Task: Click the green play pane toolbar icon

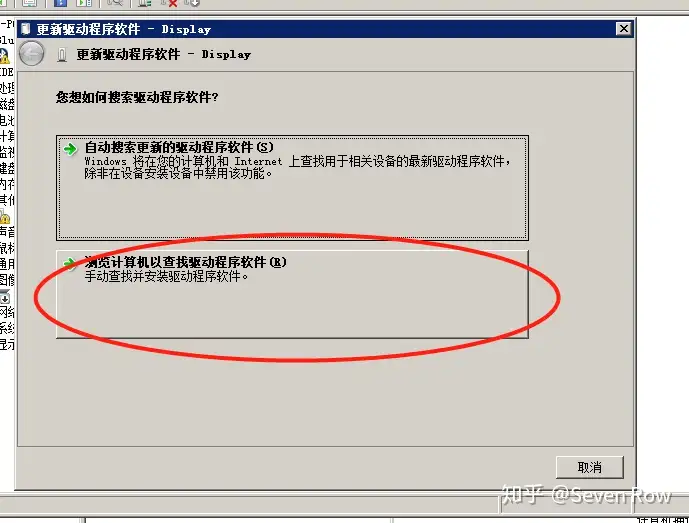Action: pyautogui.click(x=83, y=3)
